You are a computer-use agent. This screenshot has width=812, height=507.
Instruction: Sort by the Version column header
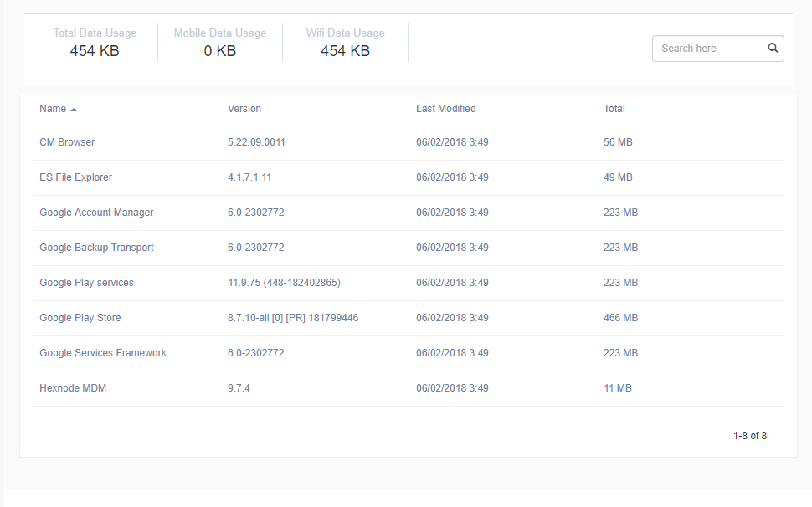click(244, 109)
